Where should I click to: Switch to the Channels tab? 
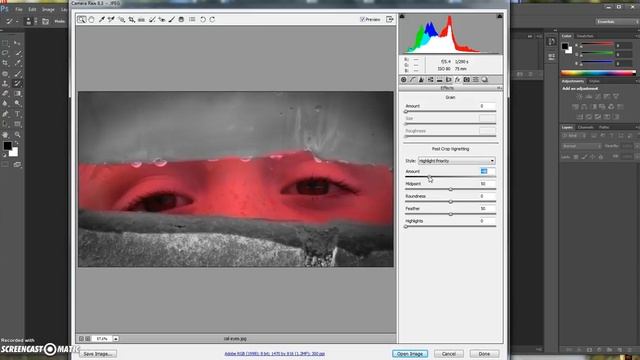click(x=585, y=127)
